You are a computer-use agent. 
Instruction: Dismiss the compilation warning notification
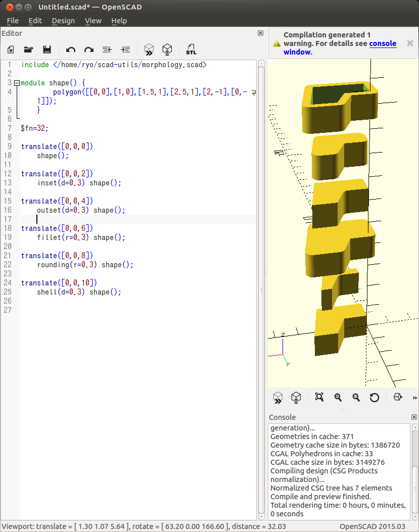[x=409, y=43]
